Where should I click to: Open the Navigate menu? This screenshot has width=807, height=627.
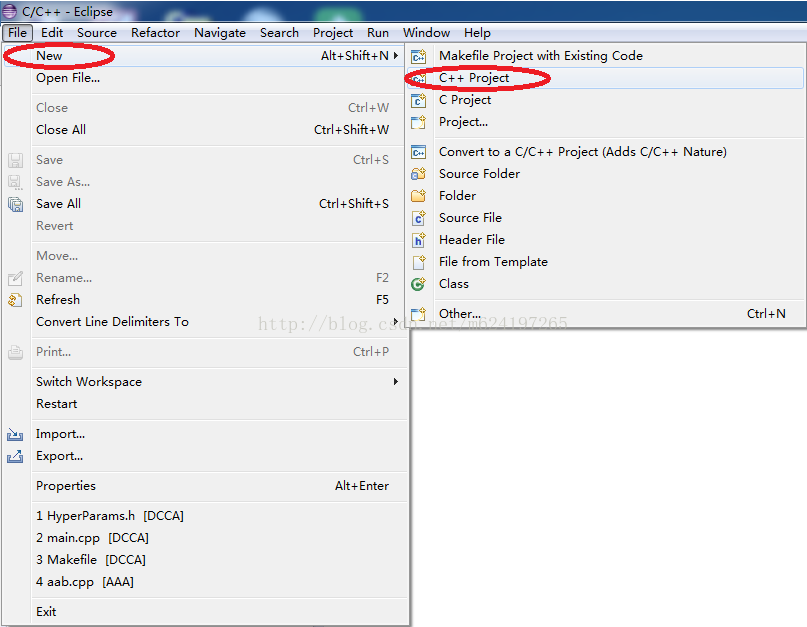point(220,33)
